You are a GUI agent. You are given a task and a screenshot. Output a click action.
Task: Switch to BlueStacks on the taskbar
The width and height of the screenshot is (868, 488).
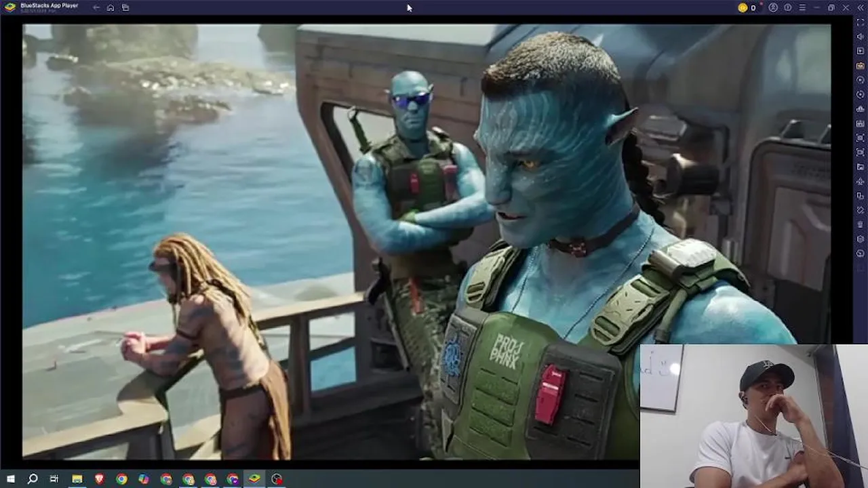tap(254, 479)
